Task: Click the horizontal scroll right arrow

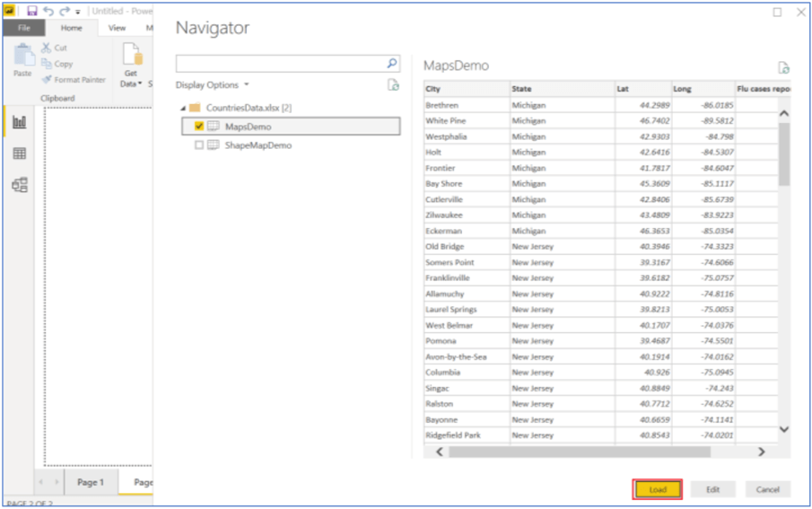Action: coord(761,452)
